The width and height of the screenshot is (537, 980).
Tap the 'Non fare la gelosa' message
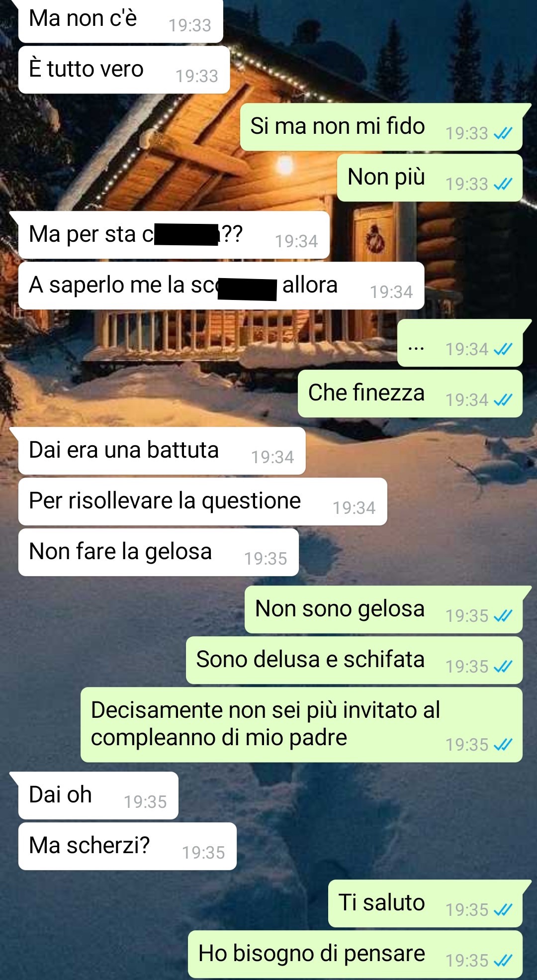(x=158, y=552)
